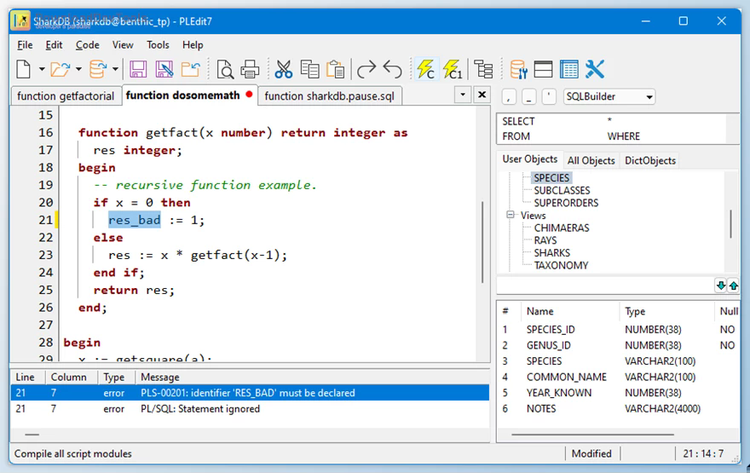The width and height of the screenshot is (750, 473).
Task: Click the lightning C1 compile icon
Action: click(x=452, y=69)
